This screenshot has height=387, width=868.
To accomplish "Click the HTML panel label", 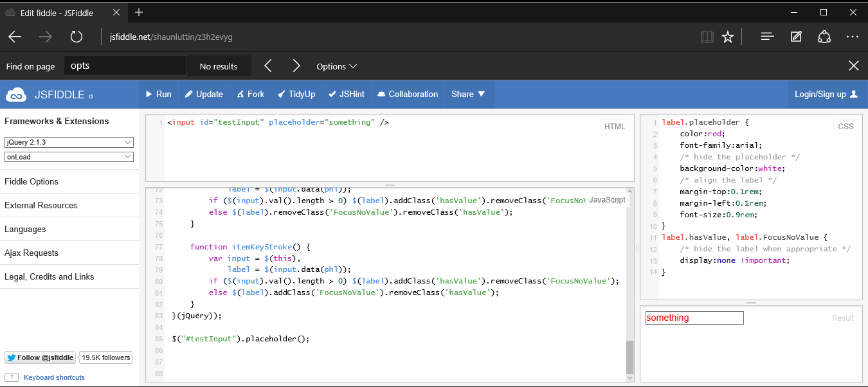I will 615,127.
